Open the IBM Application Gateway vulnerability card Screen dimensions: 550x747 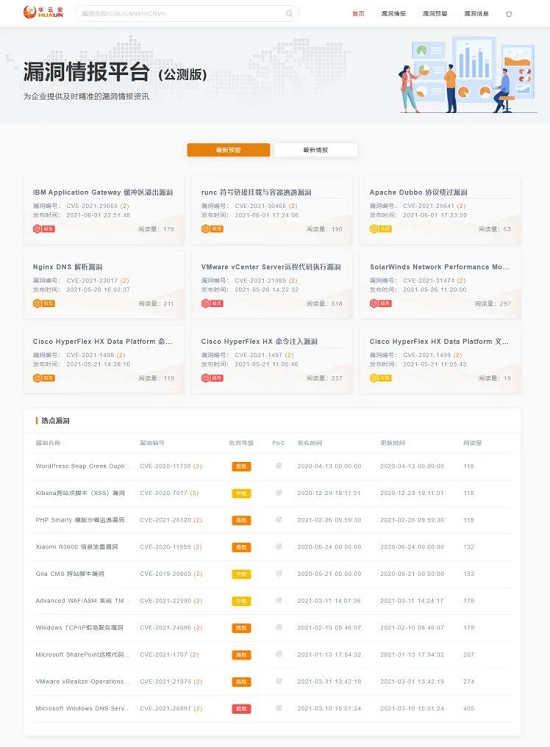[x=103, y=211]
